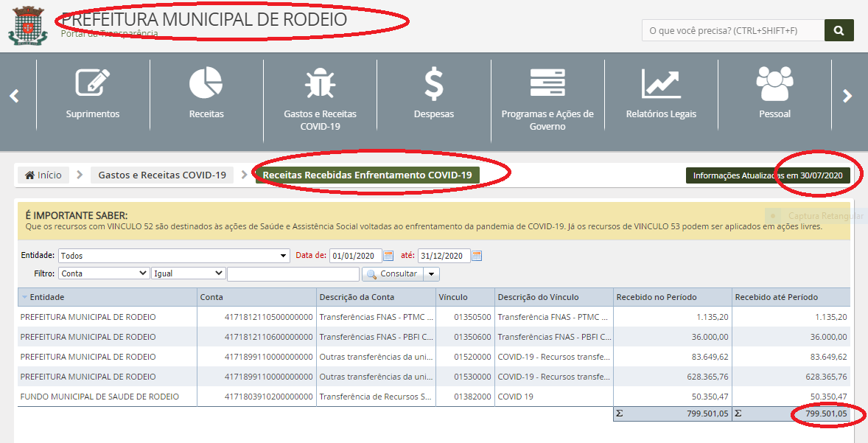Click vínculo code 01520000
868x443 pixels.
pyautogui.click(x=473, y=357)
